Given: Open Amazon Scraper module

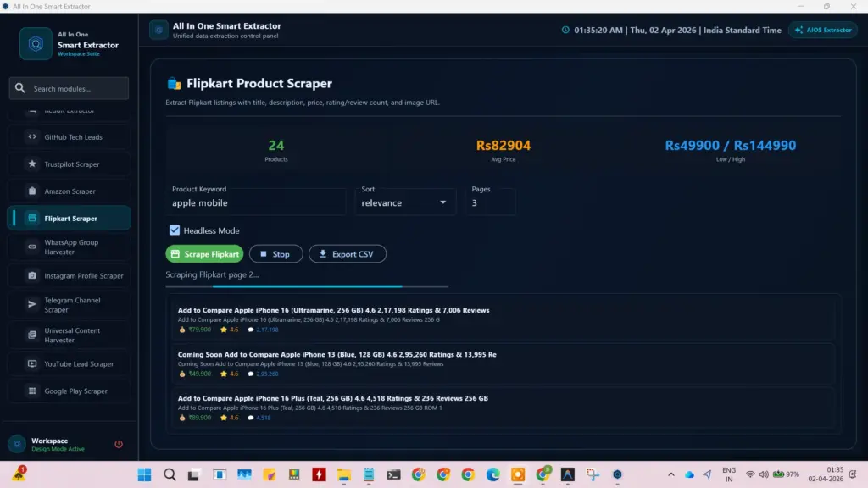Looking at the screenshot, I should 70,191.
